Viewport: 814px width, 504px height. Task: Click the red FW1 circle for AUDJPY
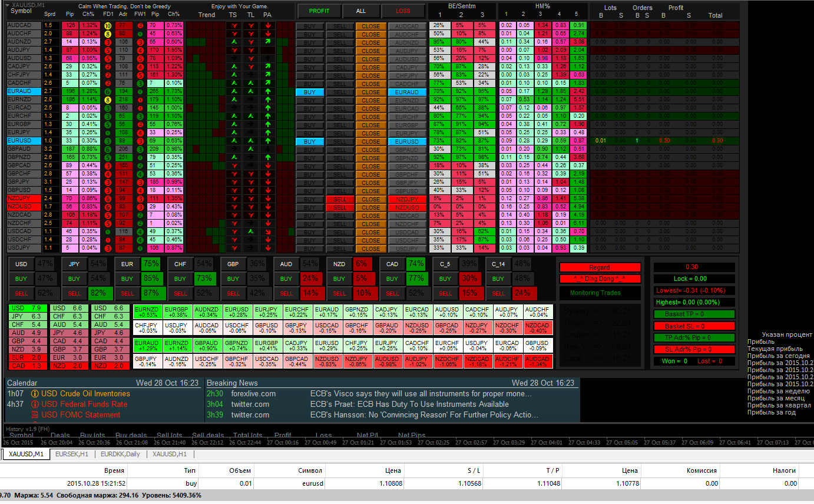140,51
